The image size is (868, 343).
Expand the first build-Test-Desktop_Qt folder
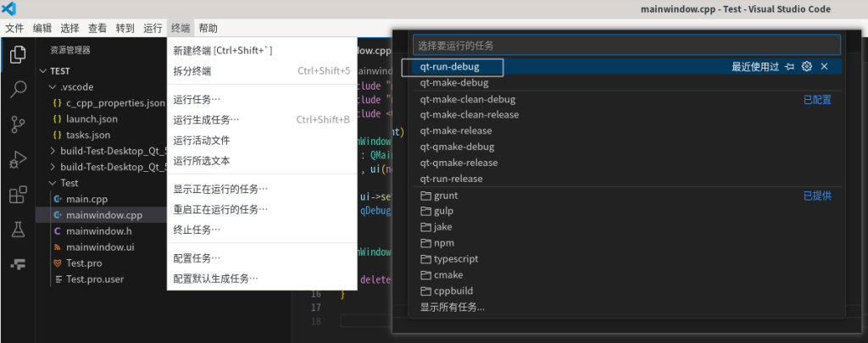point(54,151)
